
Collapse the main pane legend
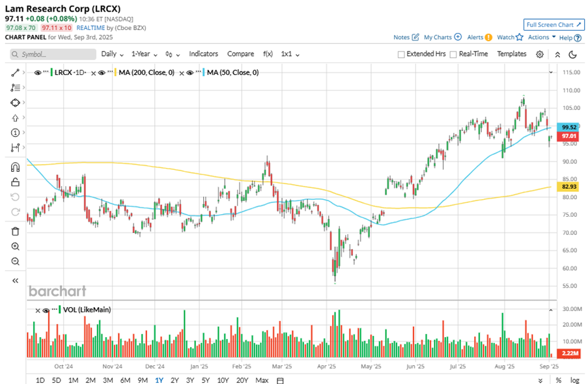[x=551, y=72]
